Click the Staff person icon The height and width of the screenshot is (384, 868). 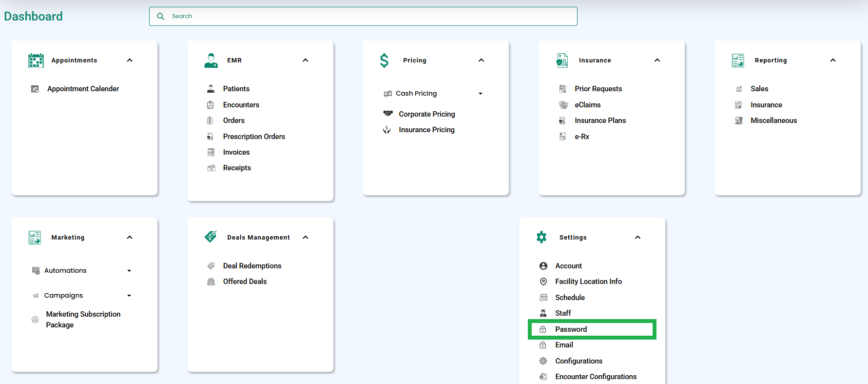tap(543, 313)
